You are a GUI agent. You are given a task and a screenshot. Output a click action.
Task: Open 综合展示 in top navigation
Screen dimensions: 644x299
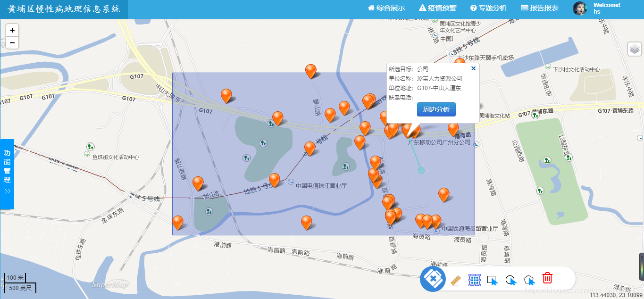(386, 8)
